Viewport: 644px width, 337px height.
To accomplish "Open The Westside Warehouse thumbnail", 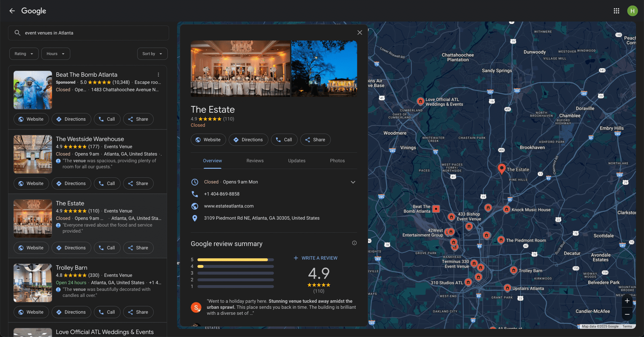I will [33, 154].
